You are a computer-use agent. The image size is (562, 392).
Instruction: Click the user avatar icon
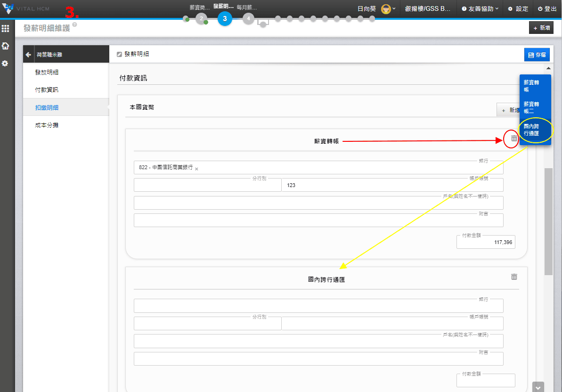(386, 9)
